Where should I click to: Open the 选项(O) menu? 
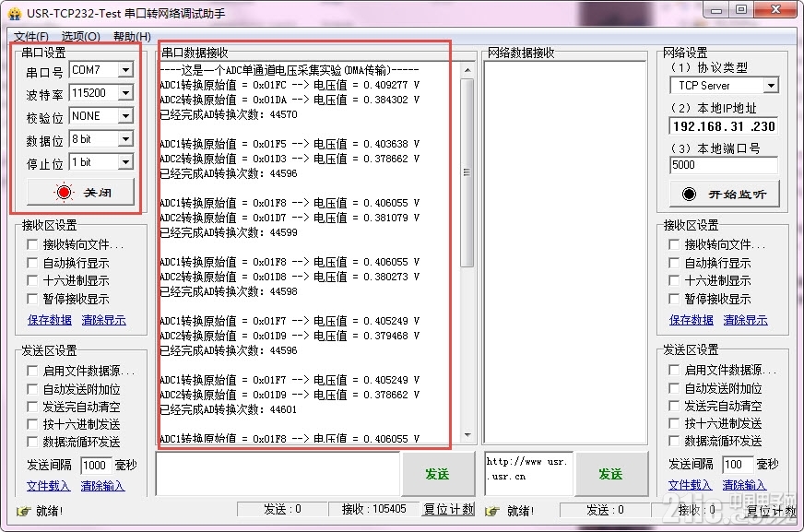pos(81,36)
